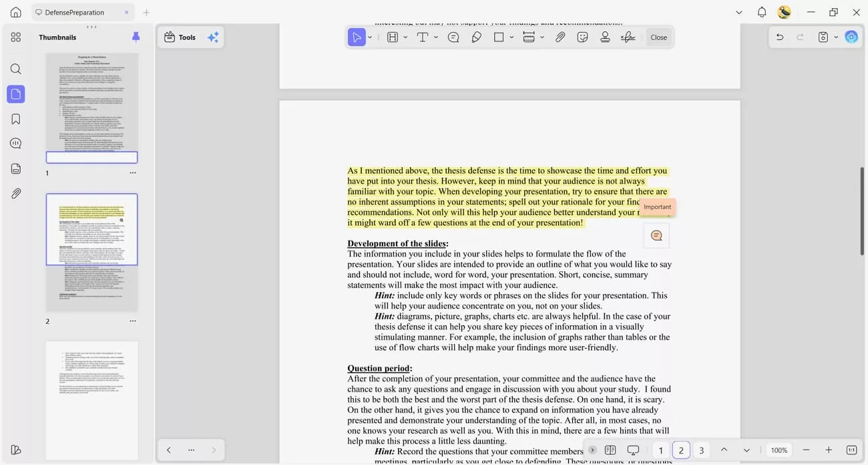Enable two-page view mode
This screenshot has width=868, height=465.
tap(610, 450)
